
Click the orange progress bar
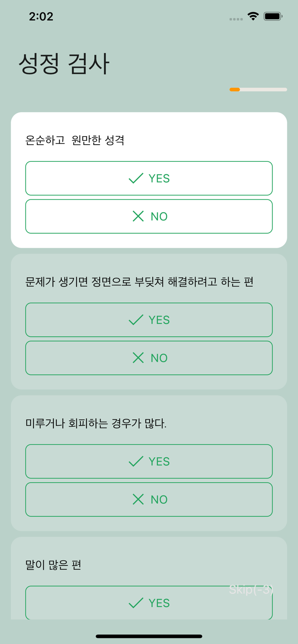235,89
